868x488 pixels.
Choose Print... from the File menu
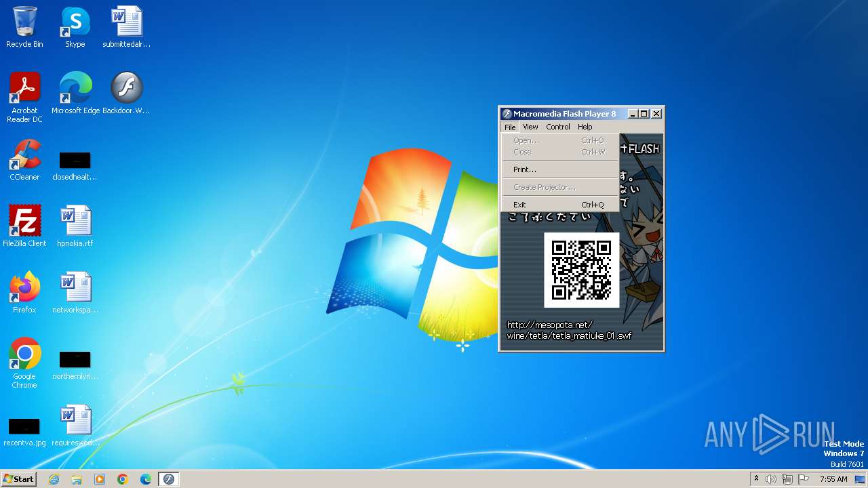coord(560,169)
